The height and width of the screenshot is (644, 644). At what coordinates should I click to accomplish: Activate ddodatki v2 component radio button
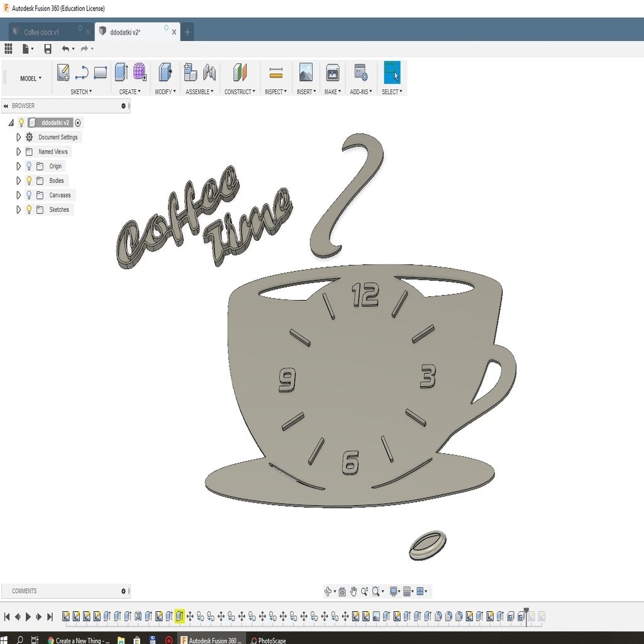click(x=77, y=123)
